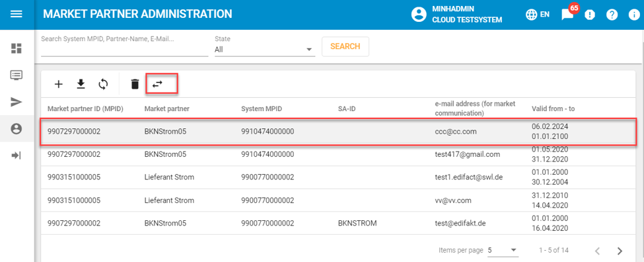Select row with email test@edifakt.de
The height and width of the screenshot is (262, 644).
[x=338, y=224]
